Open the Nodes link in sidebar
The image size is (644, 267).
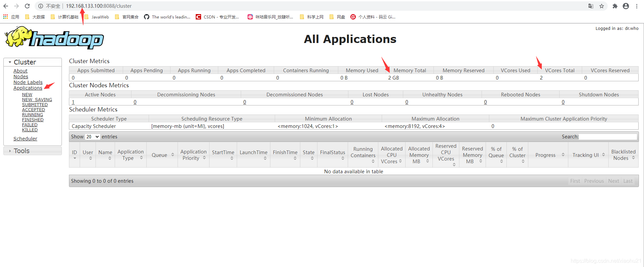(x=21, y=77)
